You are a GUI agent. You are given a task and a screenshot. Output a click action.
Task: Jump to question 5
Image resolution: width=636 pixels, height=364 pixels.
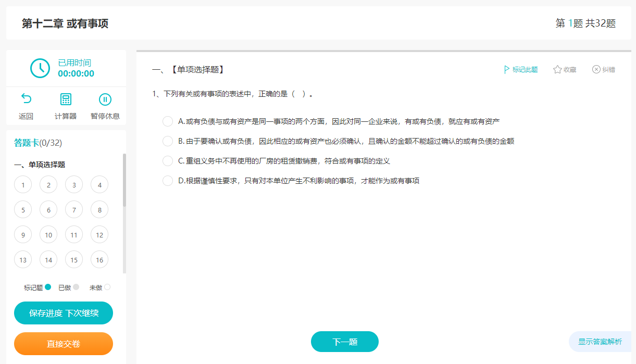tap(23, 209)
